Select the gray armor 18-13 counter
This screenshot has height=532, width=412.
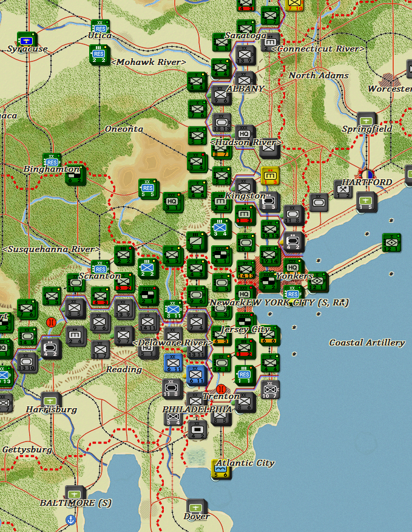tap(221, 122)
